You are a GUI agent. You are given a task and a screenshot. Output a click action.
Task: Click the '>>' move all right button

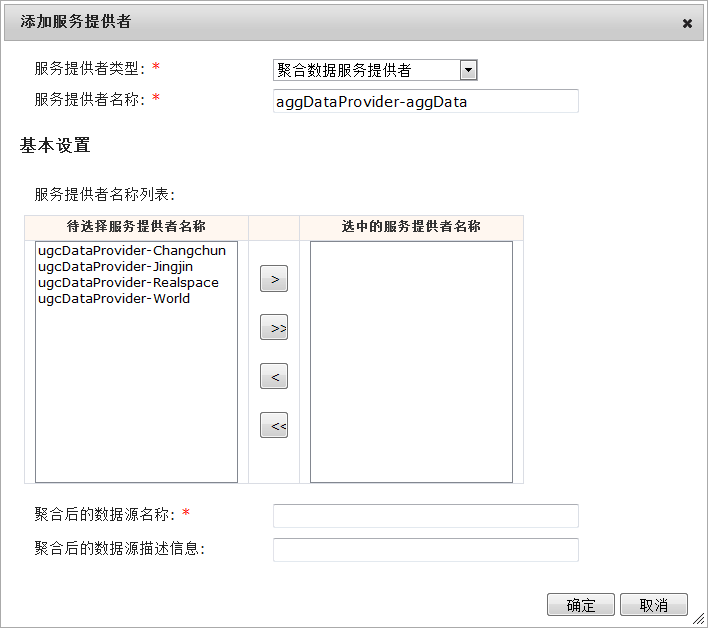[x=274, y=328]
